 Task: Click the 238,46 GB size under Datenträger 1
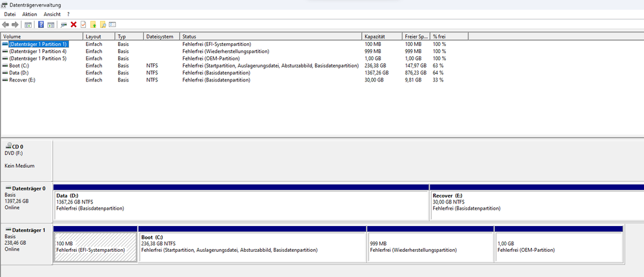coord(15,243)
